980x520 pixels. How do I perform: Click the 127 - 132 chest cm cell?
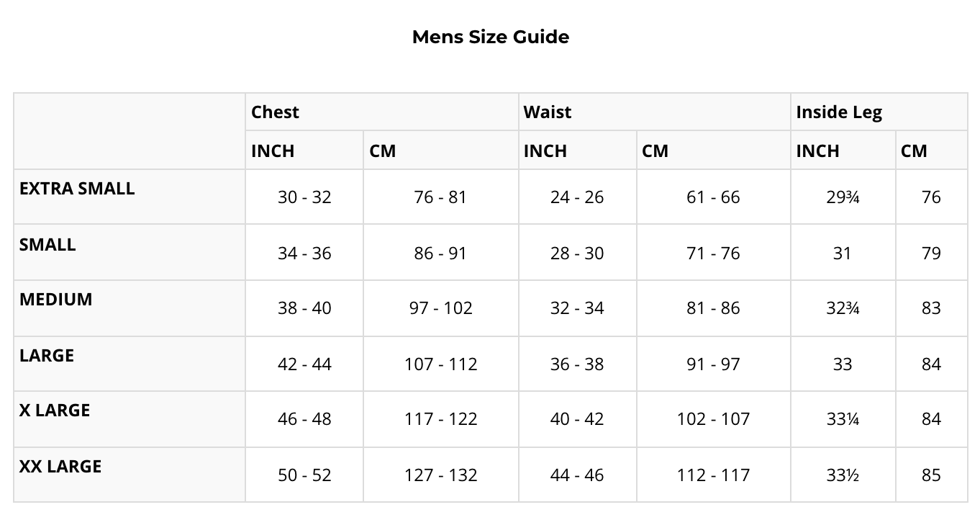click(x=440, y=475)
